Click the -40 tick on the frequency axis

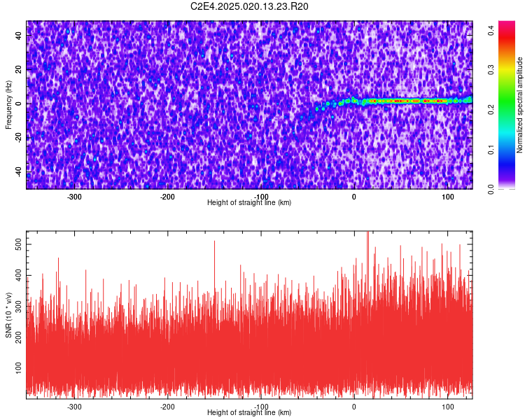[x=19, y=171]
